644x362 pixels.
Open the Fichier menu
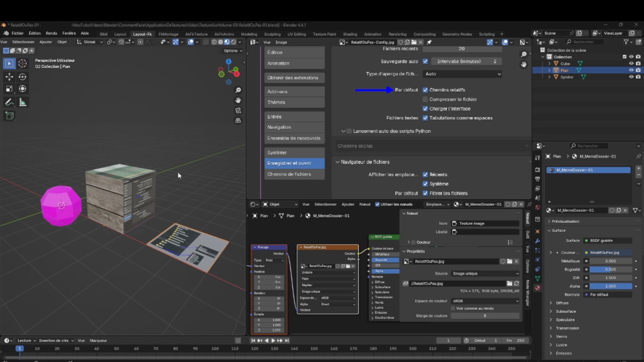[17, 33]
